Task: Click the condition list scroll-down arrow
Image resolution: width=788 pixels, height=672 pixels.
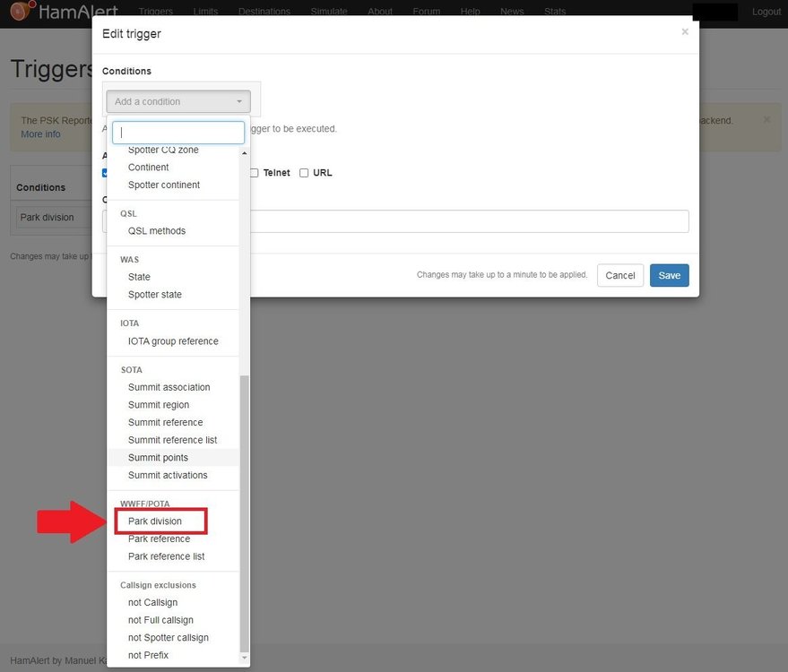Action: click(x=245, y=659)
